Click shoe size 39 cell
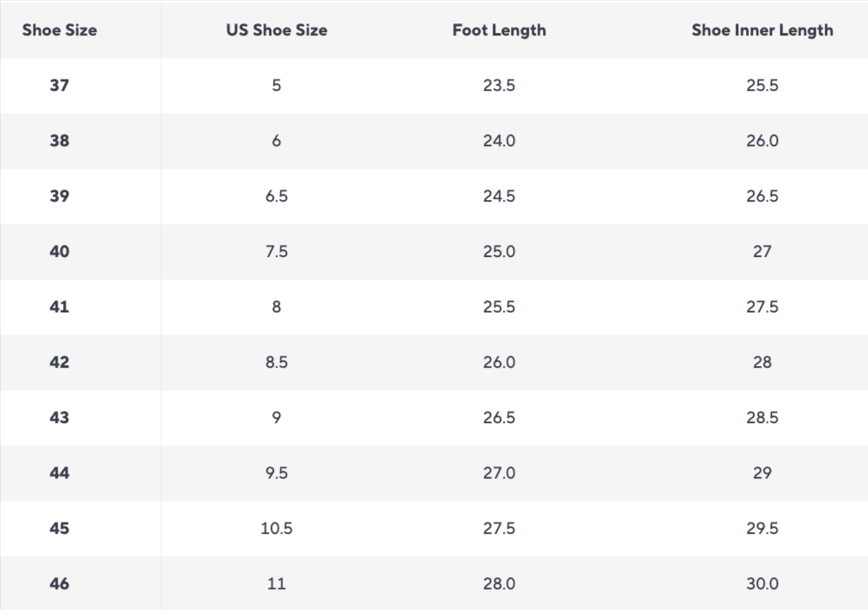 [60, 196]
